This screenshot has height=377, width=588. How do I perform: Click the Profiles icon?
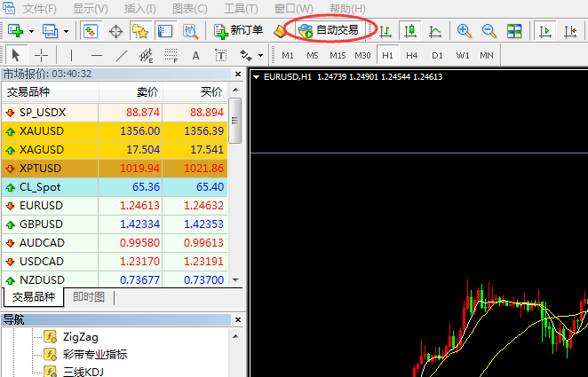click(50, 31)
